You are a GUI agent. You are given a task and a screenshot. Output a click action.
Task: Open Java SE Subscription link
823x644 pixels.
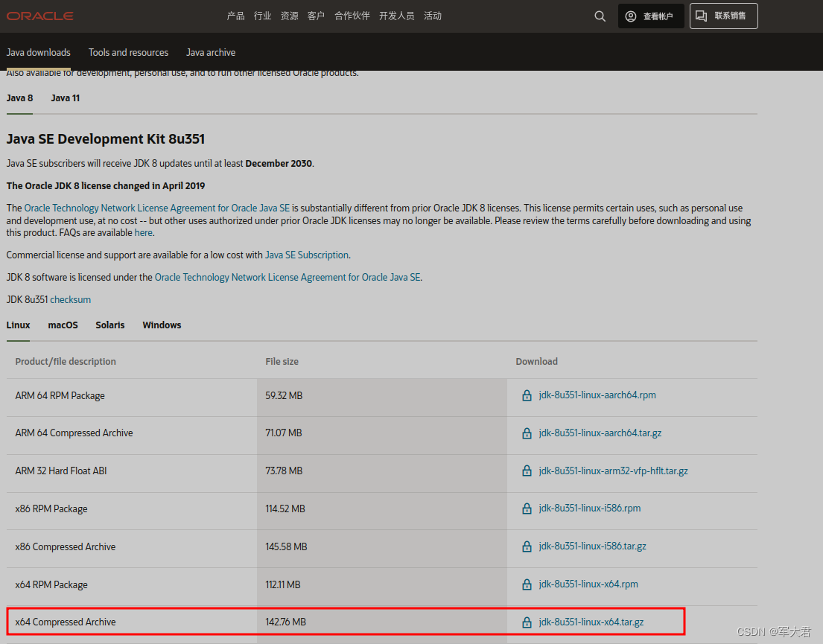[307, 255]
